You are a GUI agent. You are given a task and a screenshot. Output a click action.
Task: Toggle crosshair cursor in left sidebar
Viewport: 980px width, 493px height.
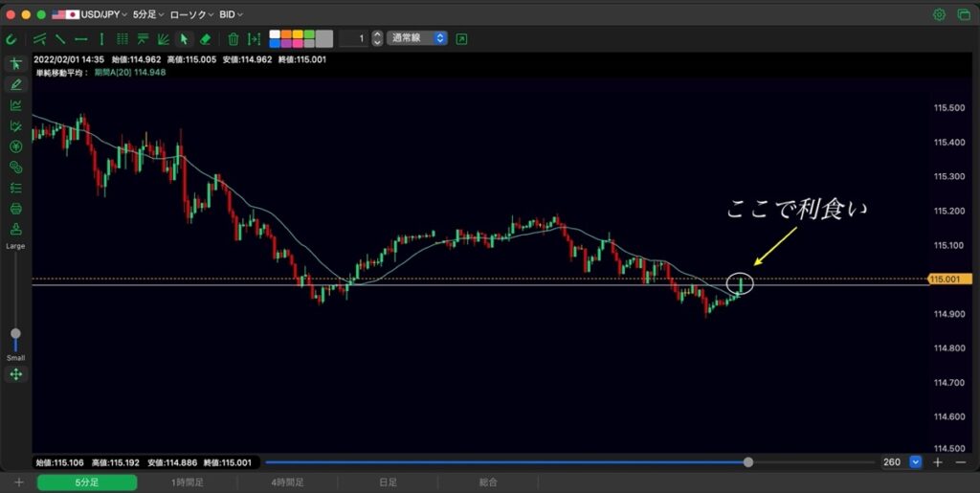click(16, 64)
